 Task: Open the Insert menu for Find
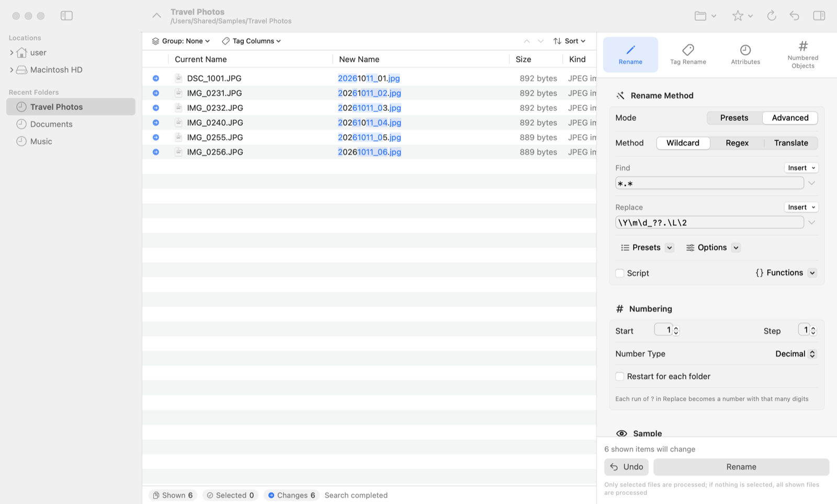[801, 168]
